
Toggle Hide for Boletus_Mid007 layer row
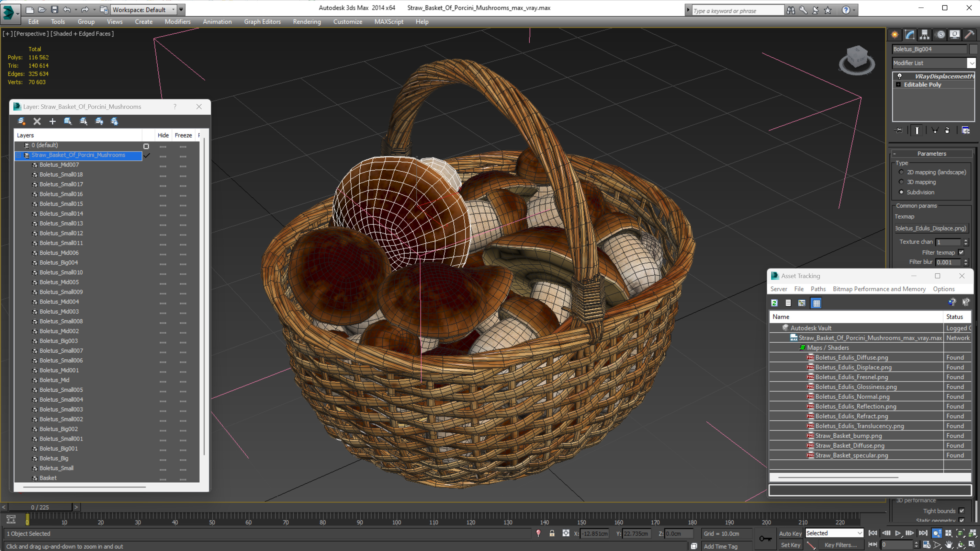(163, 166)
